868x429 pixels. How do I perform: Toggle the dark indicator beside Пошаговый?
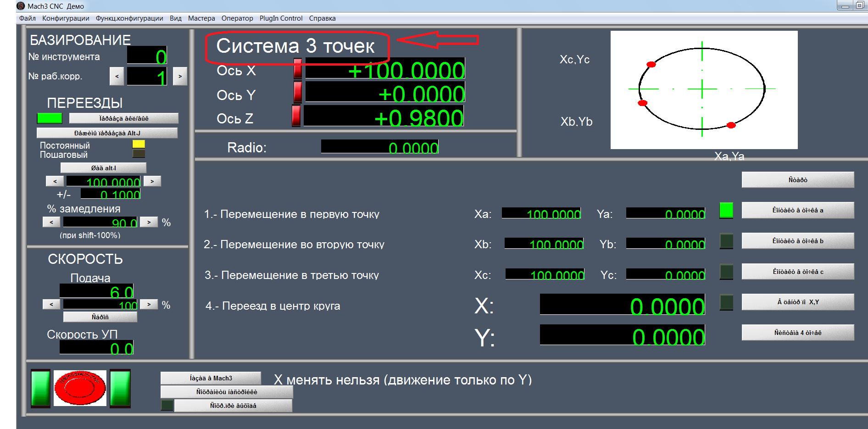139,153
